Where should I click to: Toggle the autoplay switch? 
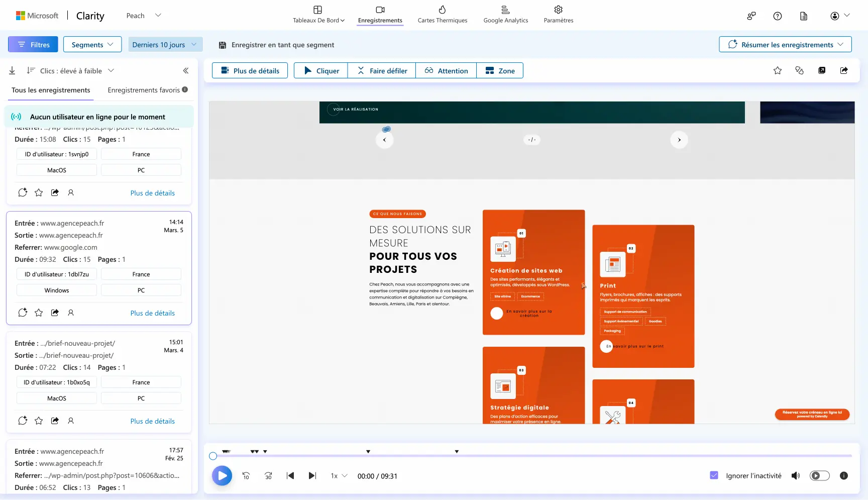click(820, 476)
